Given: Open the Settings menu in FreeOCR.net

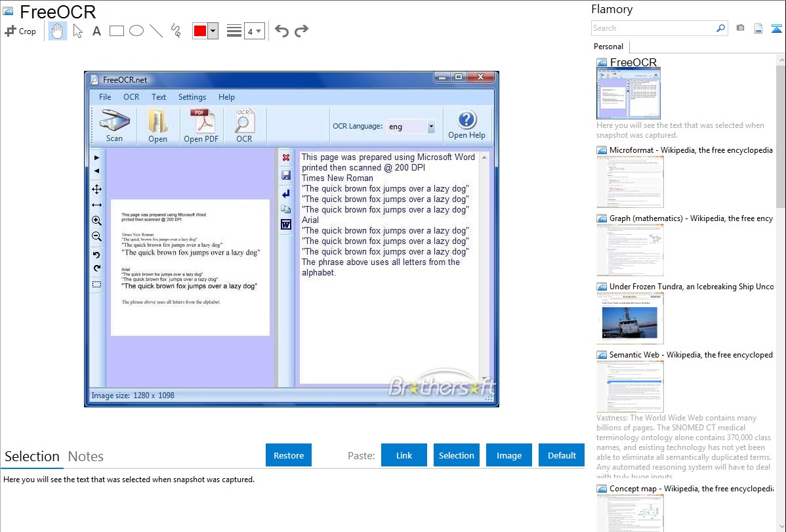Looking at the screenshot, I should [x=192, y=97].
